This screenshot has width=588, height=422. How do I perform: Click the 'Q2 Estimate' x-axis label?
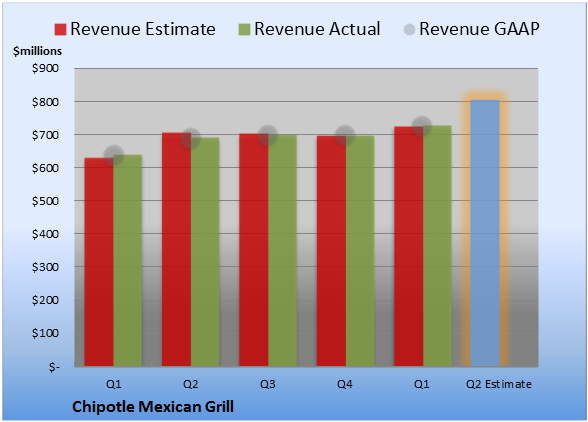click(x=499, y=384)
